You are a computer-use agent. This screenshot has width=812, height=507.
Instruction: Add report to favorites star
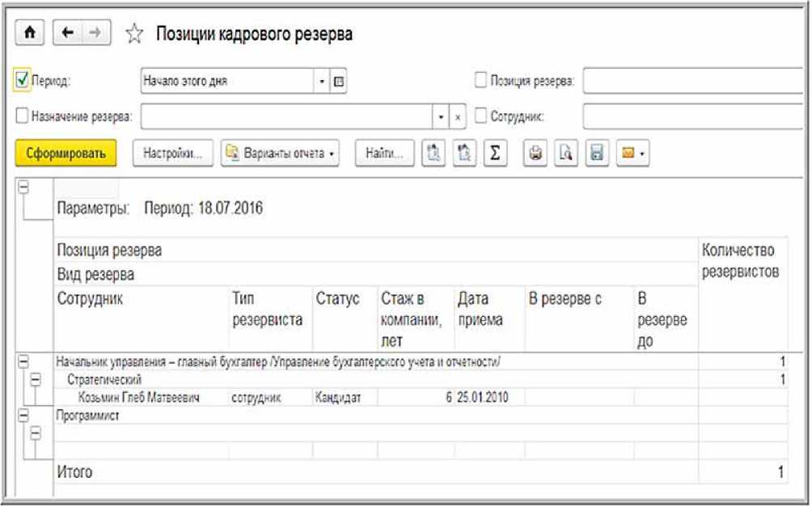point(134,34)
